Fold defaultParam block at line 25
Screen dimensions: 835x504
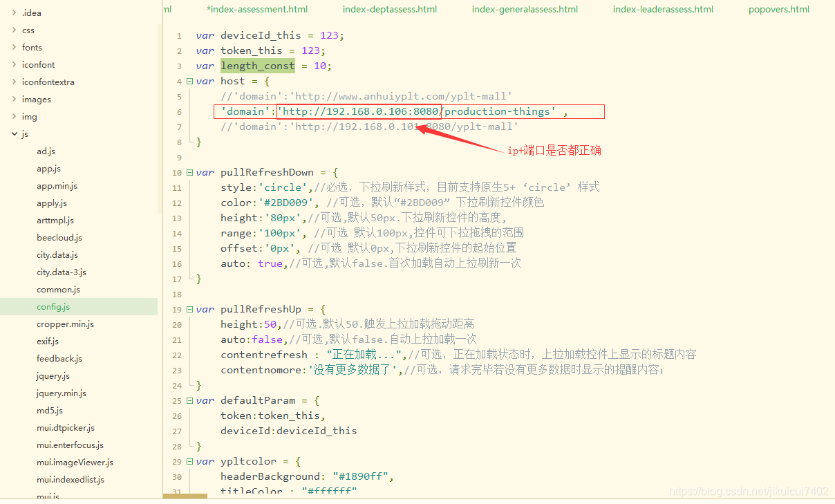coord(190,401)
